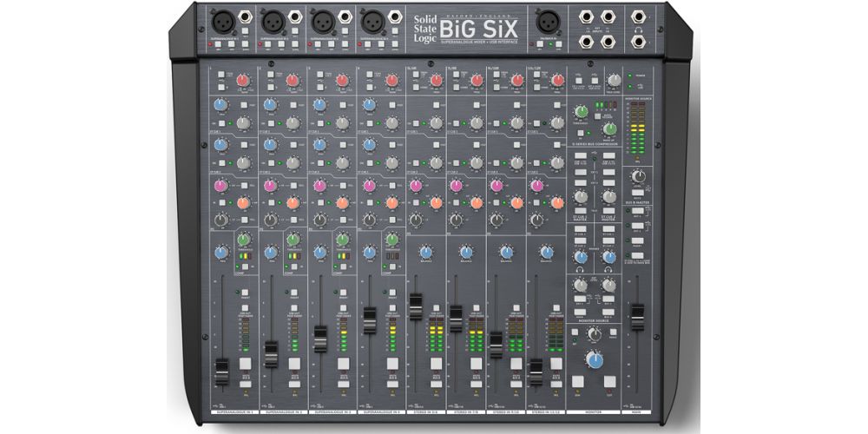Adjust channel 1 blue ST Cue 1 level knob
868x434 pixels.
pos(220,105)
